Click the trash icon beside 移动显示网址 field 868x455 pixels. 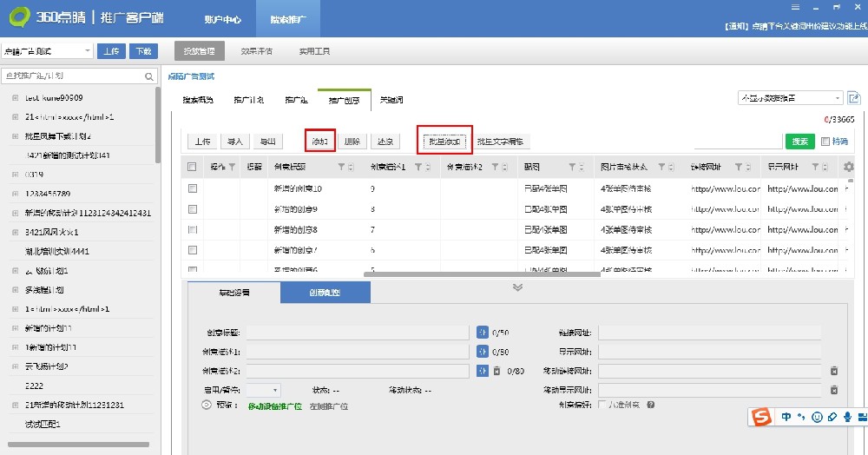pos(833,390)
